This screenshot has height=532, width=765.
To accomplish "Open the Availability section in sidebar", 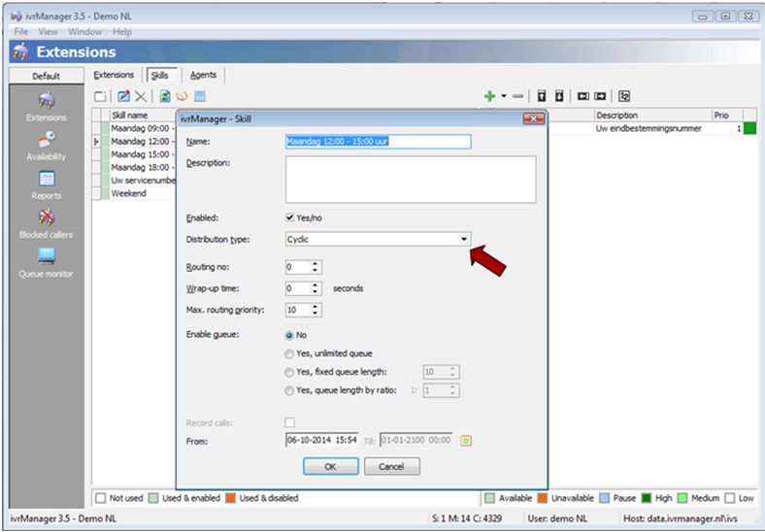I will point(47,146).
